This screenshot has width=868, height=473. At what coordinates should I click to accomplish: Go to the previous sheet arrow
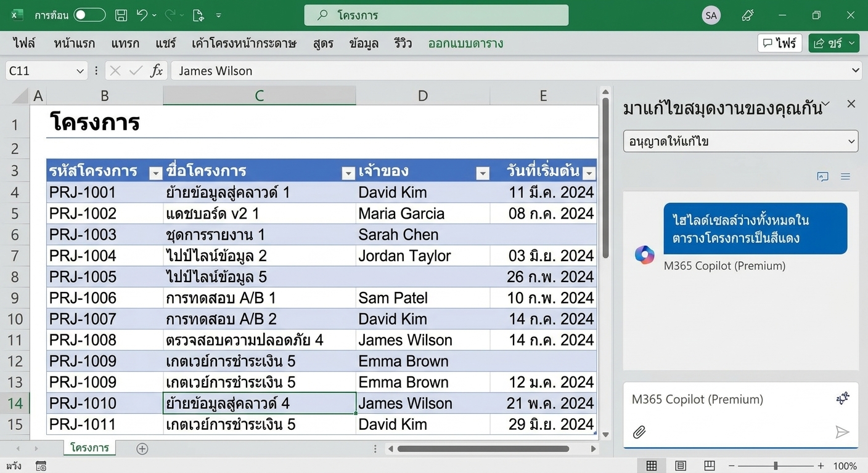(x=18, y=448)
